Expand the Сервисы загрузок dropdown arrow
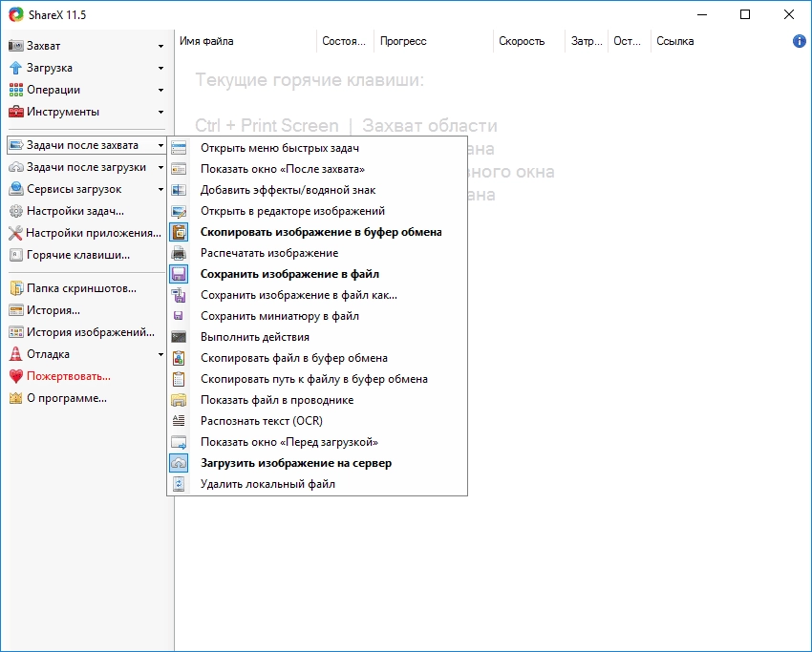The width and height of the screenshot is (812, 652). point(161,189)
